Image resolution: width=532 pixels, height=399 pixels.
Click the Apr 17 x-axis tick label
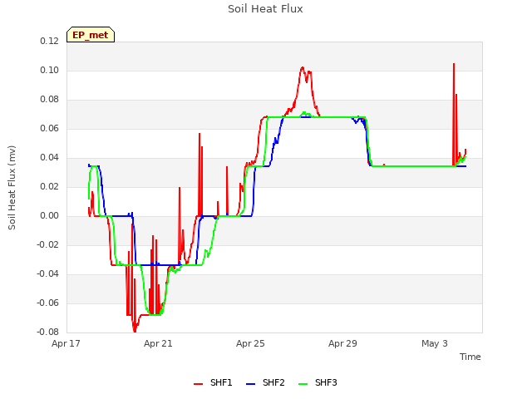click(x=66, y=343)
